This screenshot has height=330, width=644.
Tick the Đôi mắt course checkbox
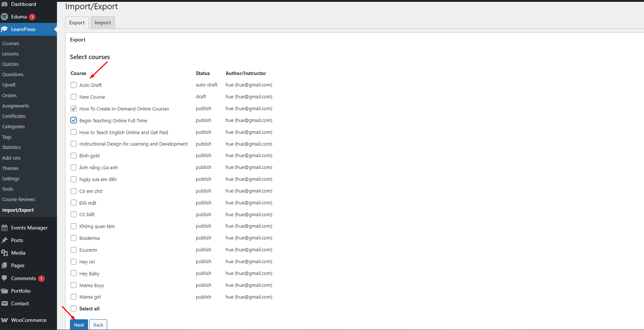74,203
